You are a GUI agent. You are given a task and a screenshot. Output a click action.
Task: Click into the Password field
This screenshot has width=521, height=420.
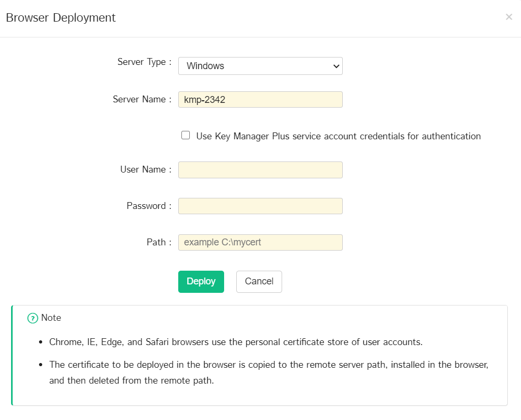coord(260,206)
